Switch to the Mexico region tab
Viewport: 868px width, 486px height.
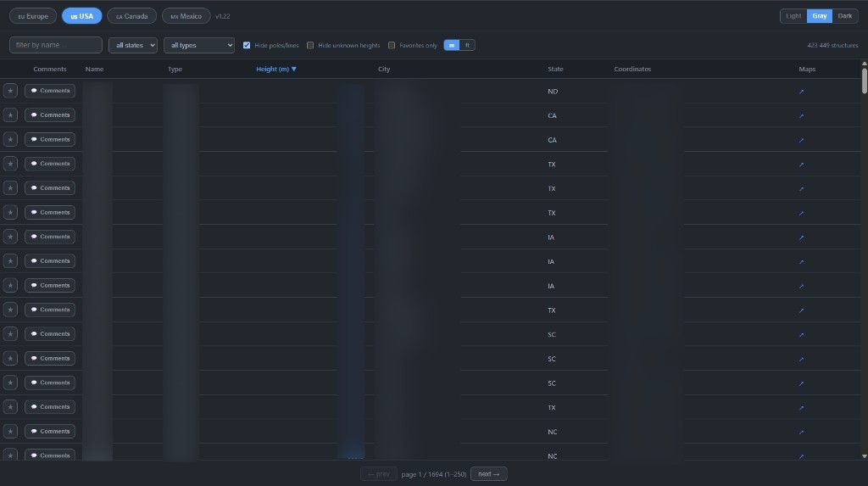[186, 16]
